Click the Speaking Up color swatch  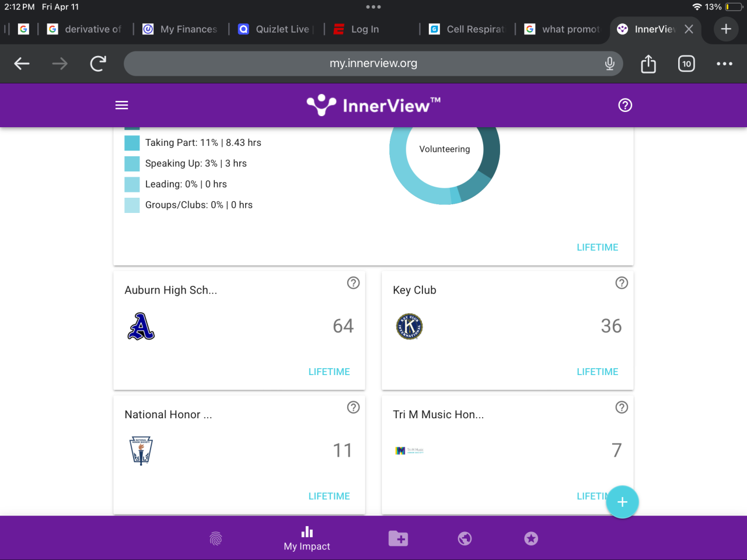pyautogui.click(x=132, y=163)
